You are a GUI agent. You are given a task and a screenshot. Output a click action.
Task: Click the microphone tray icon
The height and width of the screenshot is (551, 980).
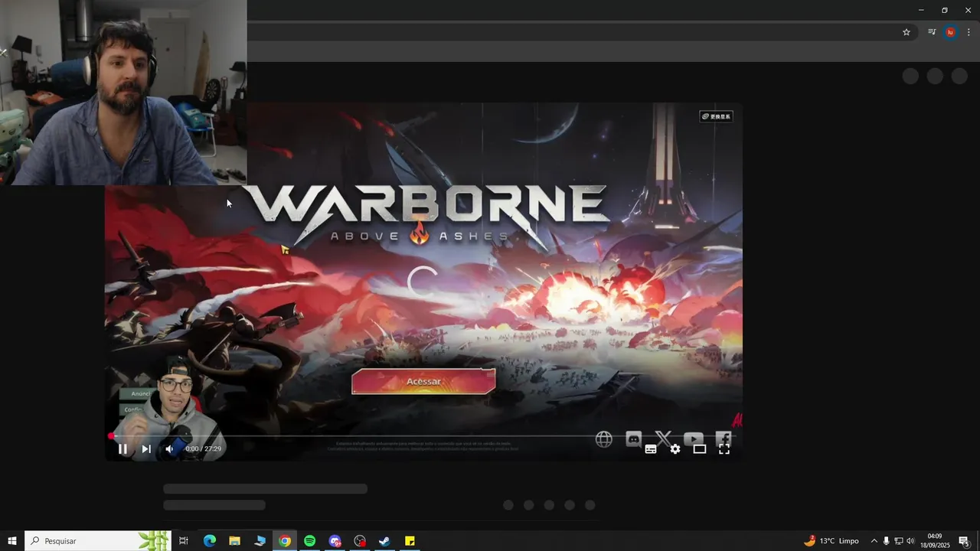(887, 541)
